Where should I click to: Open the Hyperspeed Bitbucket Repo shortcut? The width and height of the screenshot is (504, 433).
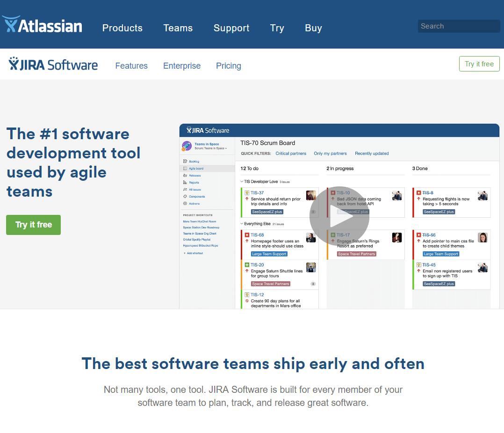point(201,245)
